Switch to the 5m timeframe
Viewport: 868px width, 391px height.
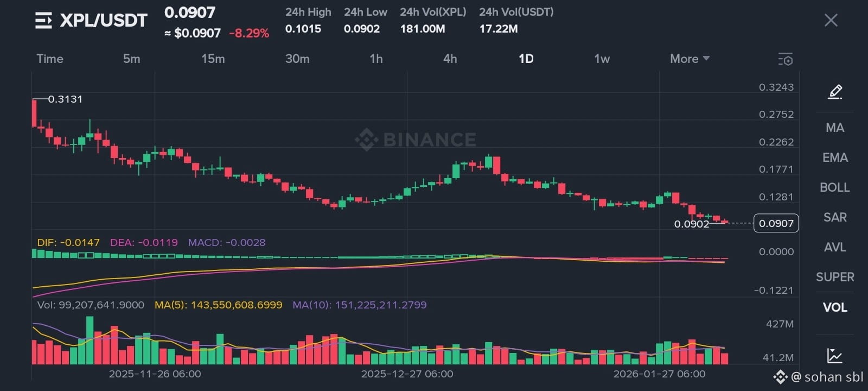(x=131, y=59)
